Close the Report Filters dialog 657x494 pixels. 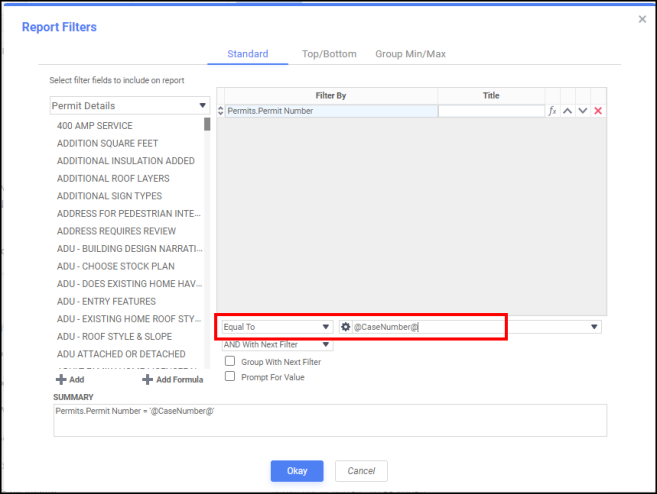tap(642, 19)
